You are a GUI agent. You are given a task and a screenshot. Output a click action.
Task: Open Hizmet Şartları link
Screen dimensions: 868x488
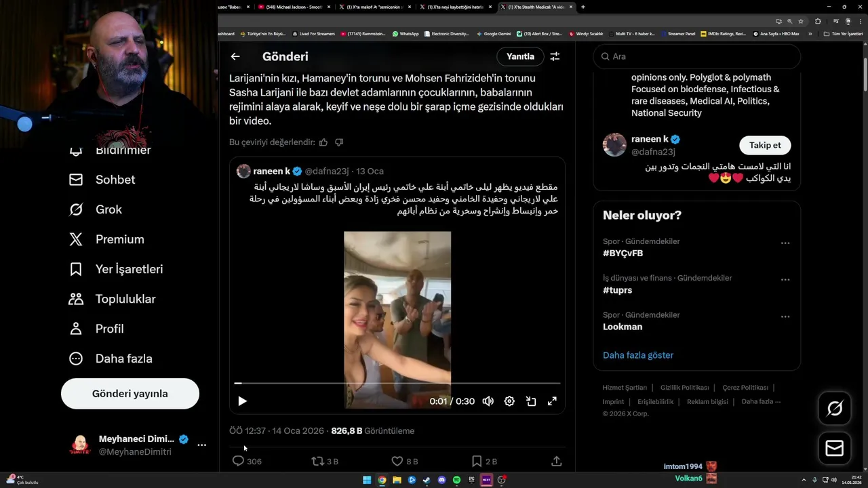pyautogui.click(x=625, y=388)
